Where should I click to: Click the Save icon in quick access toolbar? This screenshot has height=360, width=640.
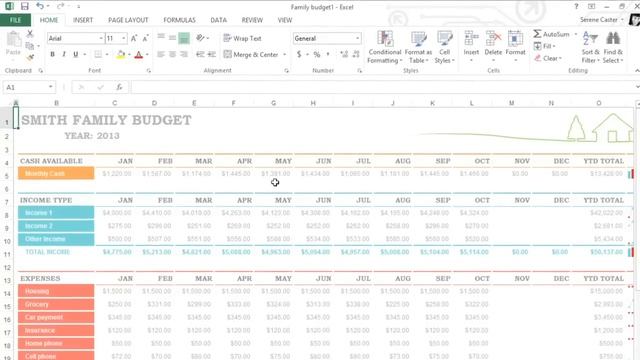click(24, 6)
